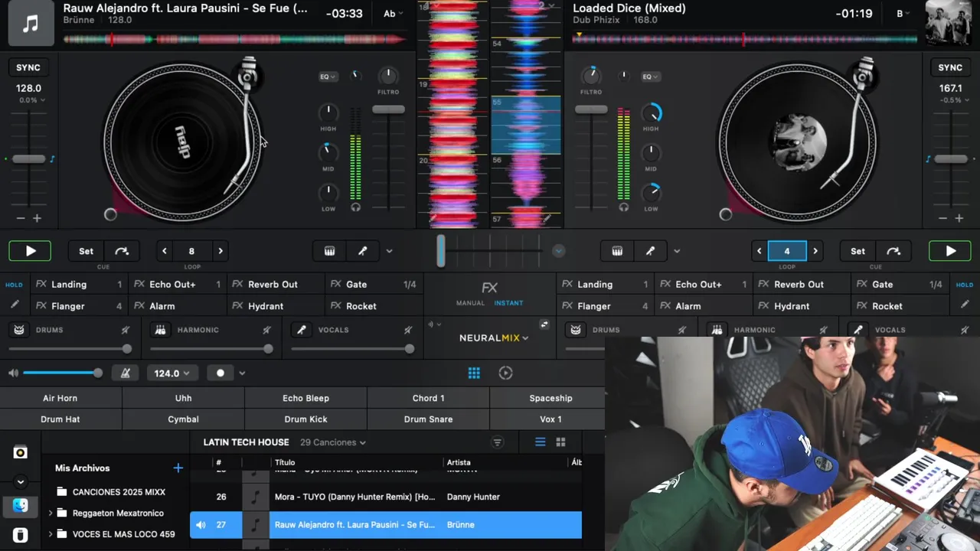Mute the left deck Vocals stem
This screenshot has height=551, width=980.
pos(408,330)
